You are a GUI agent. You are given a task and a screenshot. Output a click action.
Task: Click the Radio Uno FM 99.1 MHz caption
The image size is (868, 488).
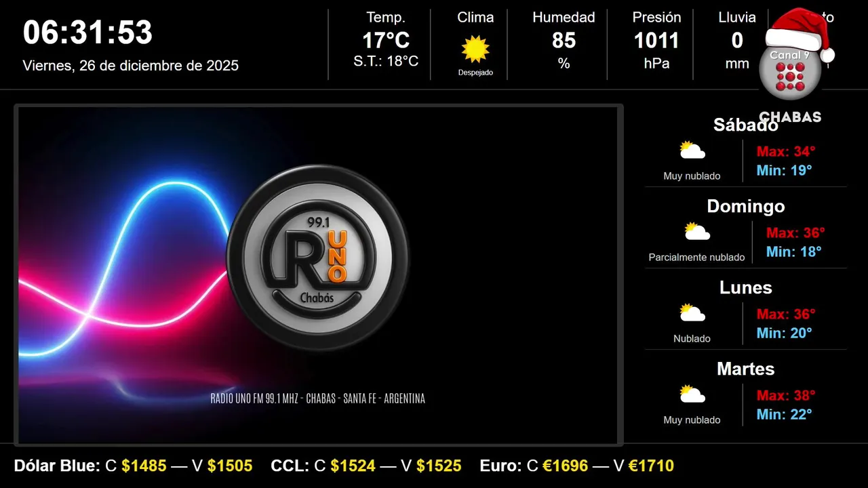pos(318,399)
